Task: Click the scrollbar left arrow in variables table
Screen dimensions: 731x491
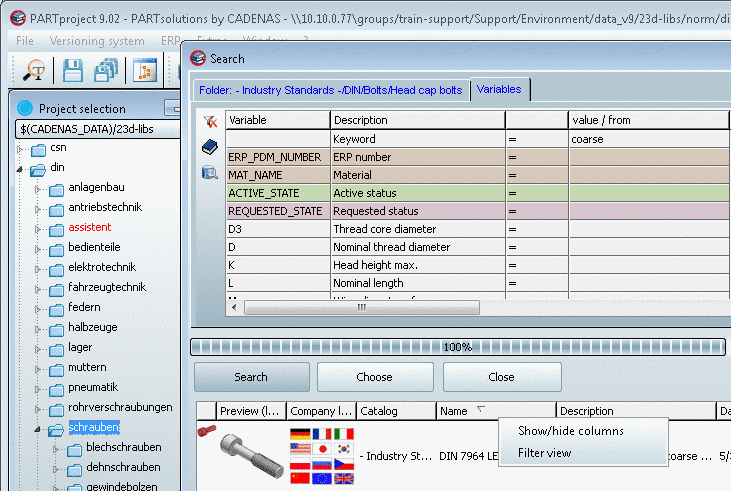Action: [234, 307]
